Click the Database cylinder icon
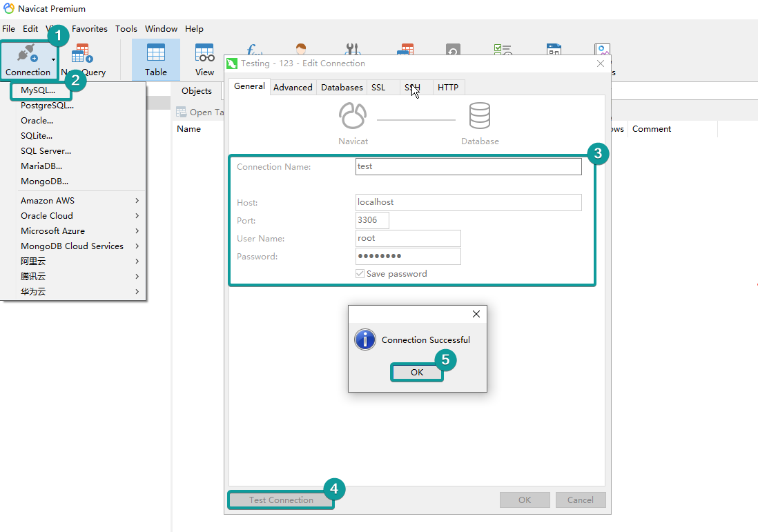This screenshot has height=532, width=758. click(480, 115)
